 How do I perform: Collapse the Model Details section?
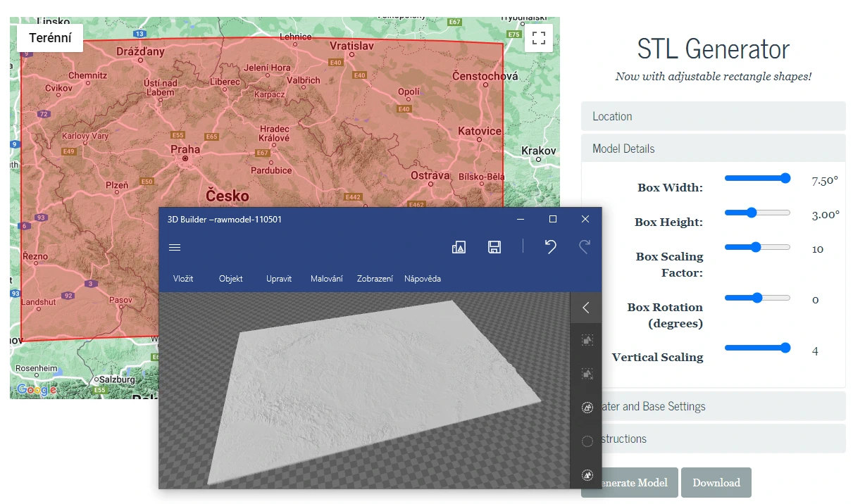pyautogui.click(x=713, y=149)
